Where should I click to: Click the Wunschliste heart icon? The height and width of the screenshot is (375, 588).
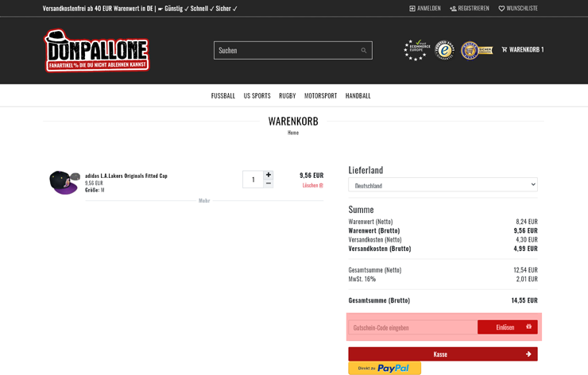pyautogui.click(x=501, y=8)
